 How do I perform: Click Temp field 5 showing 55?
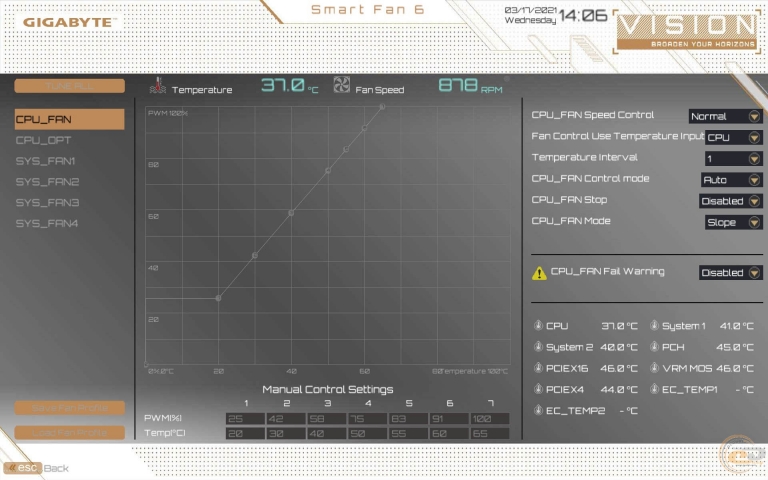pos(408,433)
